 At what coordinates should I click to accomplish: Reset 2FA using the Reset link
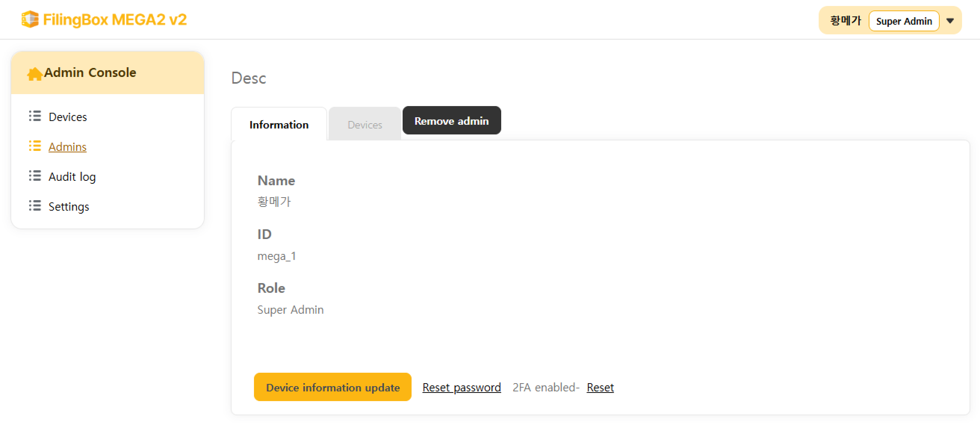pyautogui.click(x=600, y=387)
